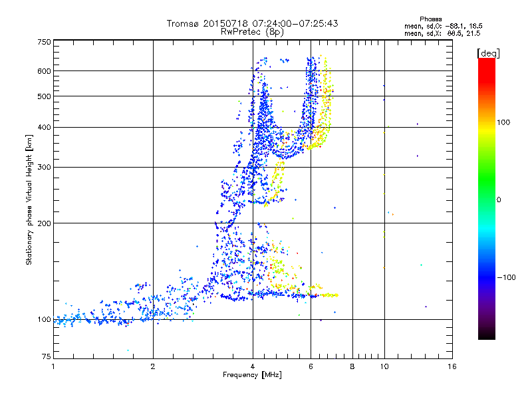Click the 'mean, sd,O' statistics line
Image resolution: width=532 pixels, height=399 pixels.
point(444,26)
